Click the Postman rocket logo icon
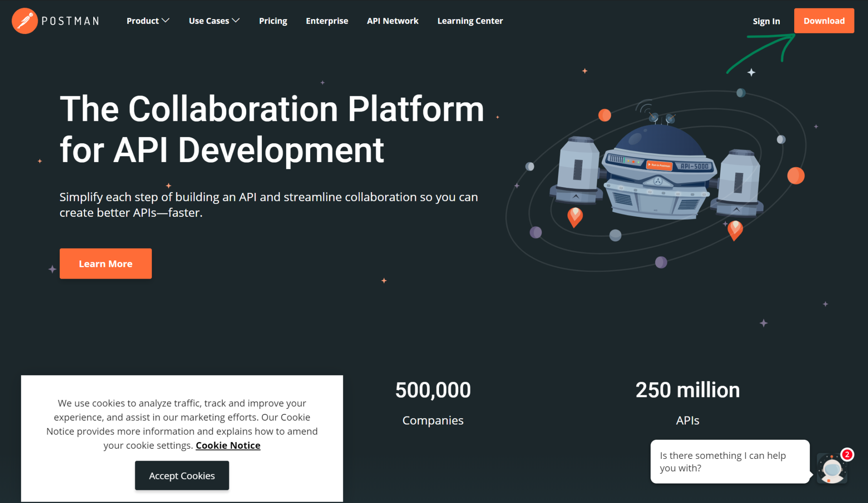The width and height of the screenshot is (868, 503). [x=25, y=21]
